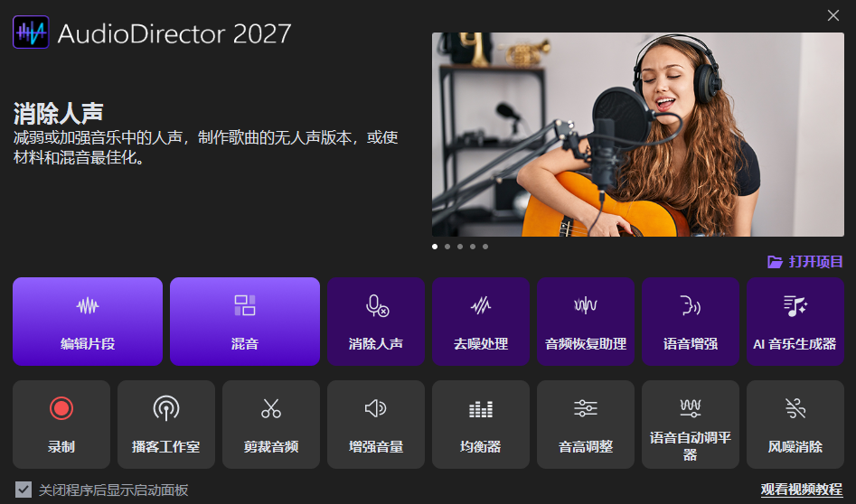Click the 打开项目 open project link
Viewport: 856px width, 504px height.
coord(815,262)
